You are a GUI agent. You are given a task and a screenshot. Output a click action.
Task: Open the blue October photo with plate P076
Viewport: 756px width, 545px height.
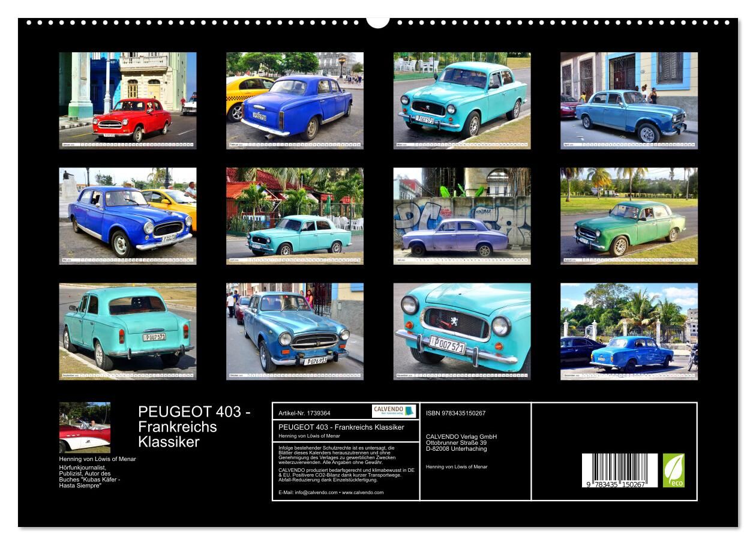point(295,331)
